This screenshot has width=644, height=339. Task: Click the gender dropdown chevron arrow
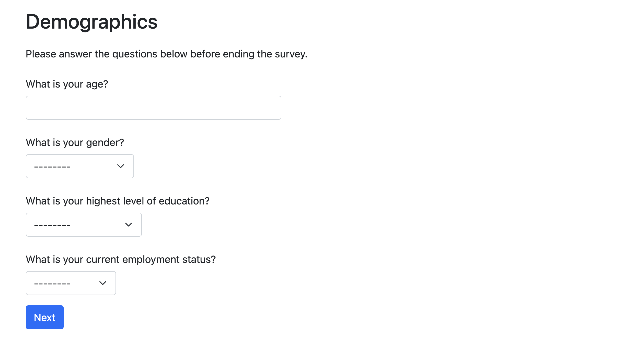point(121,166)
